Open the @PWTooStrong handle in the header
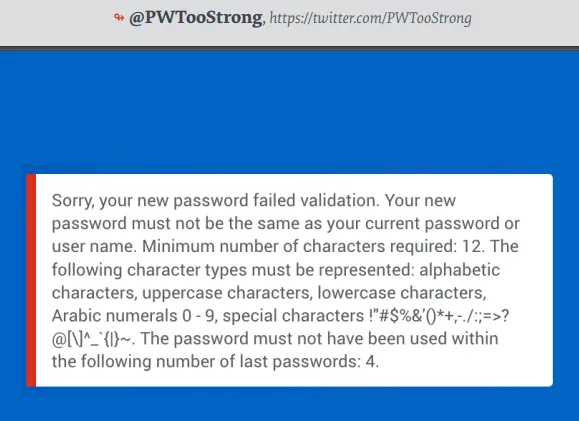579x421 pixels. tap(196, 18)
